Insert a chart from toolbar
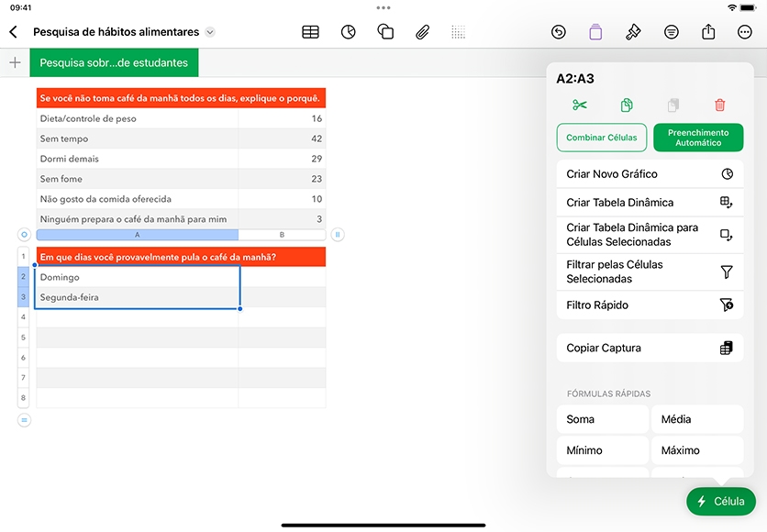Viewport: 767px width, 532px height. (x=349, y=32)
